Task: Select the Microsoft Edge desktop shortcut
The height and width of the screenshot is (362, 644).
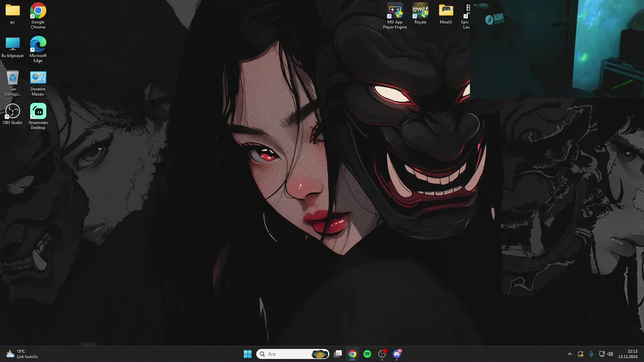Action: (38, 49)
